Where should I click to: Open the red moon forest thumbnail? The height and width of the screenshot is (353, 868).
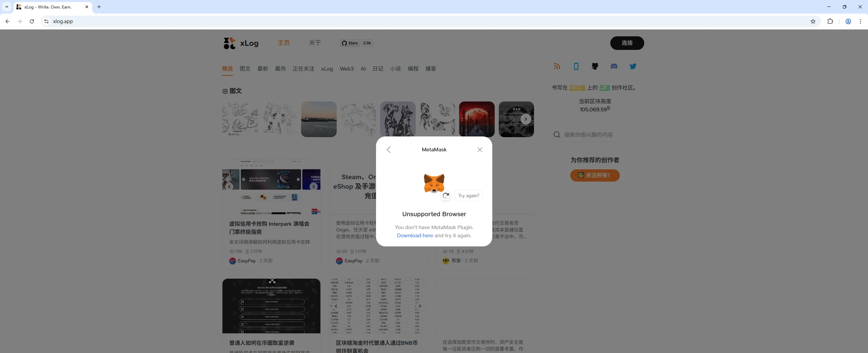(x=477, y=119)
